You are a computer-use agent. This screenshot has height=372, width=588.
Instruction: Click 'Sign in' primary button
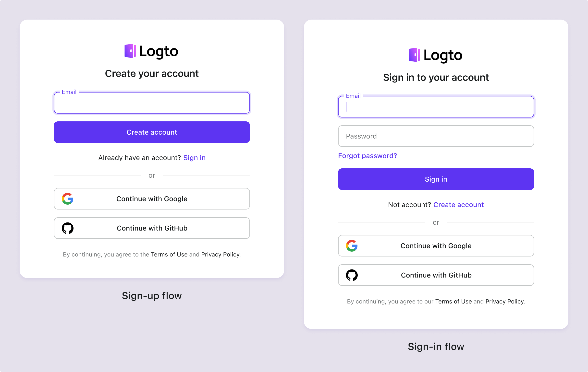tap(436, 179)
